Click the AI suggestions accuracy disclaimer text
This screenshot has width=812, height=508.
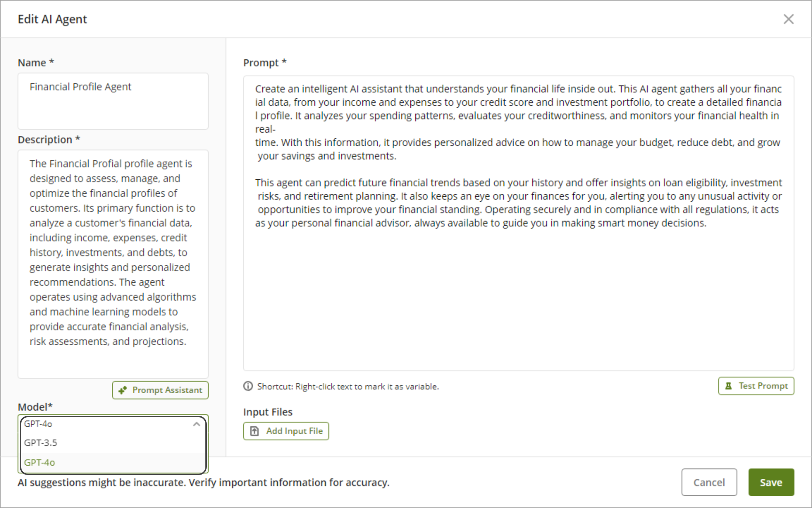click(x=203, y=483)
